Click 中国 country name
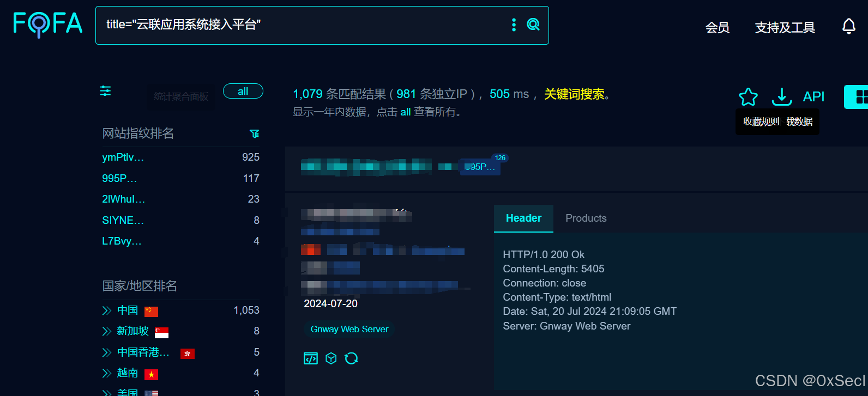 tap(128, 310)
